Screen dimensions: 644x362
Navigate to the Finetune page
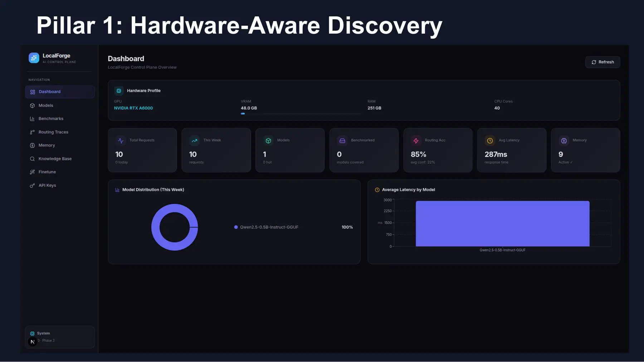[60, 172]
